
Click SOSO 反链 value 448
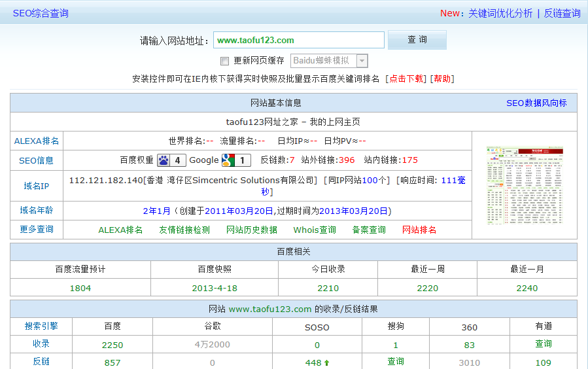313,362
